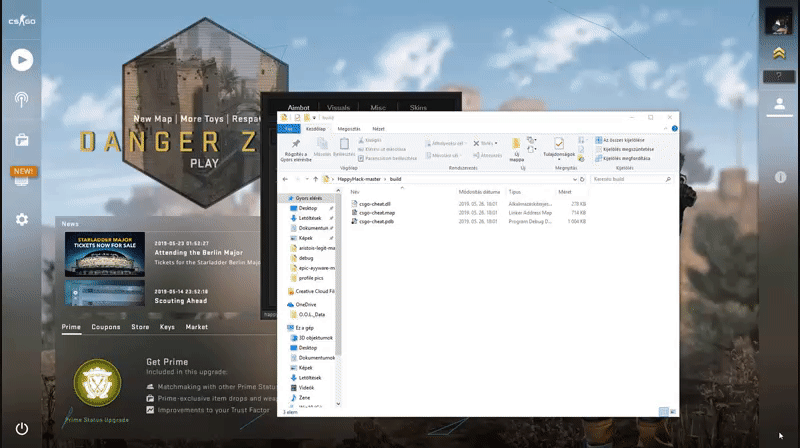Click Átnevezés rename in ribbon
Image resolution: width=800 pixels, height=448 pixels.
[488, 155]
